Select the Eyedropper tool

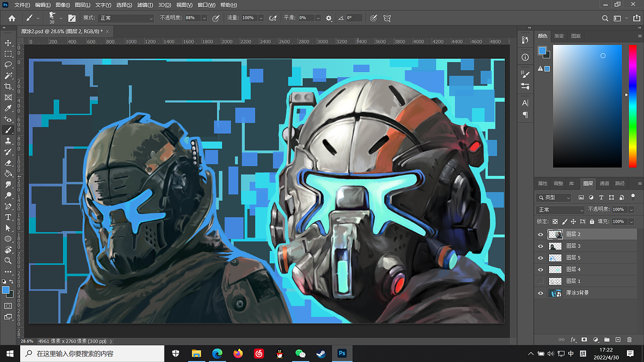(x=8, y=108)
